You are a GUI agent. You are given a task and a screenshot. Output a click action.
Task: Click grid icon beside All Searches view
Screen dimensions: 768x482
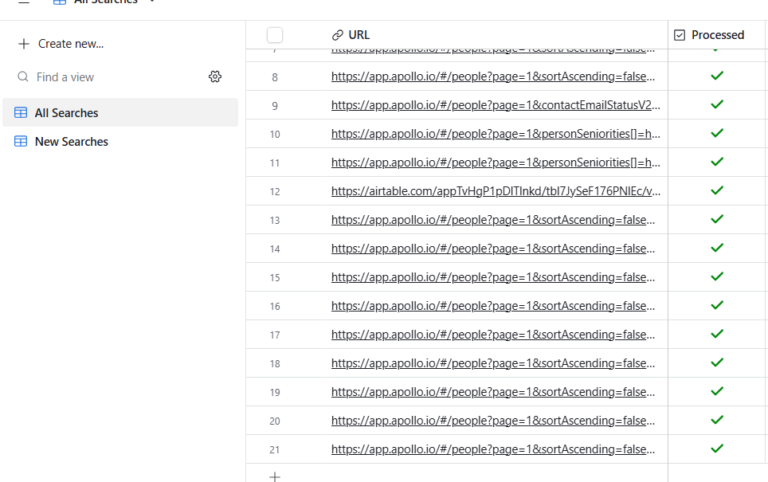pyautogui.click(x=21, y=113)
